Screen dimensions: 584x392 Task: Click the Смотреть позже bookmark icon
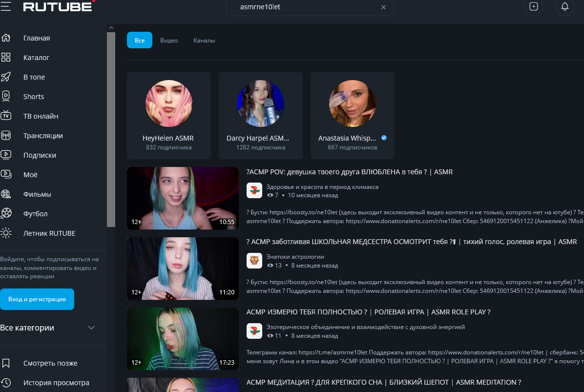(x=5, y=363)
